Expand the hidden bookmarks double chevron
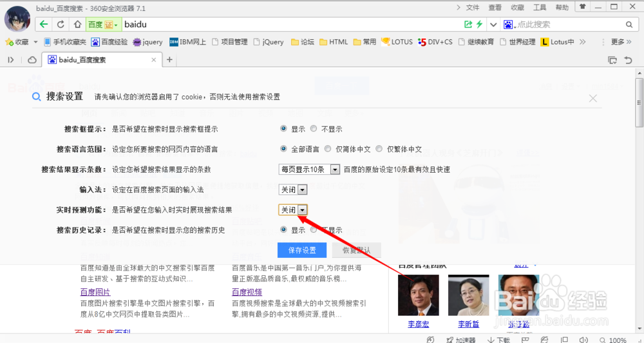Image resolution: width=644 pixels, height=343 pixels. (x=582, y=42)
